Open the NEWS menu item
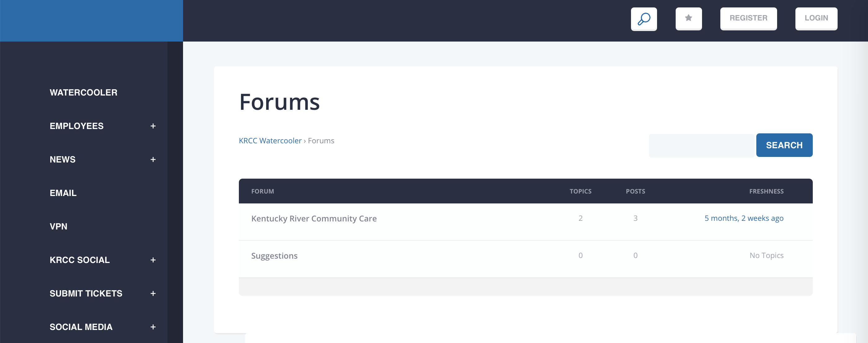The height and width of the screenshot is (343, 868). [63, 159]
